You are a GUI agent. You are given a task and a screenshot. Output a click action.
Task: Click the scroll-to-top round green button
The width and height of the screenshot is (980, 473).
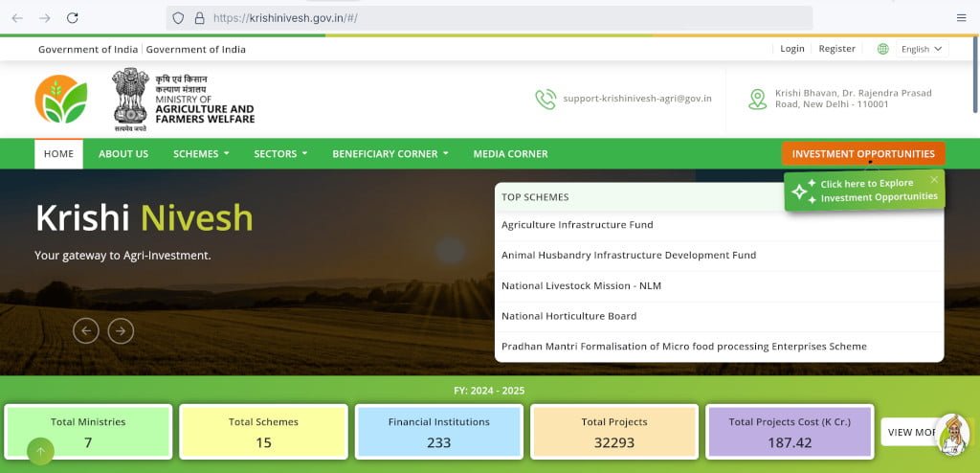40,451
